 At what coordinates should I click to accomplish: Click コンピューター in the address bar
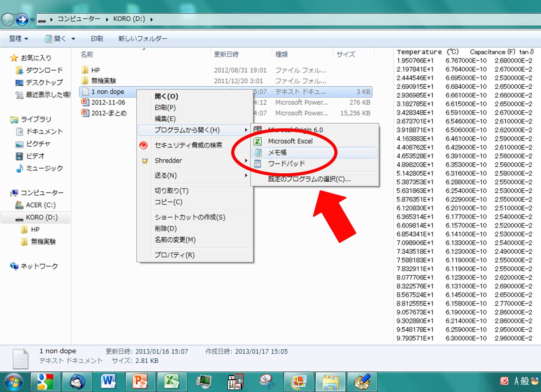click(79, 19)
